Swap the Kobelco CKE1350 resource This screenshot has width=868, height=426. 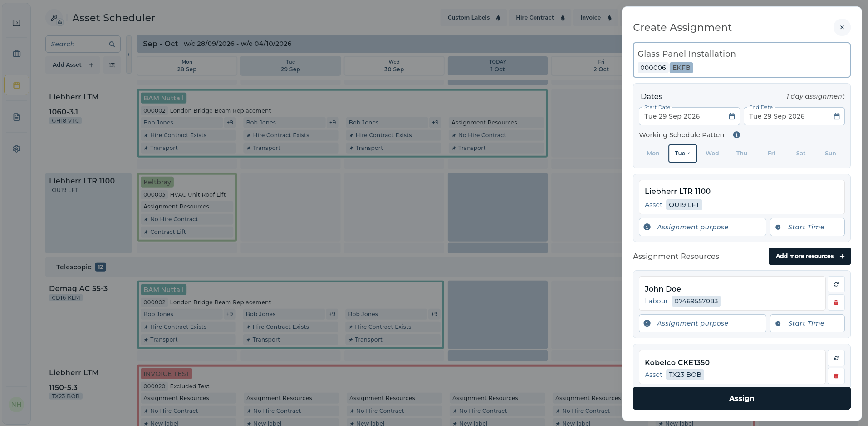tap(836, 358)
